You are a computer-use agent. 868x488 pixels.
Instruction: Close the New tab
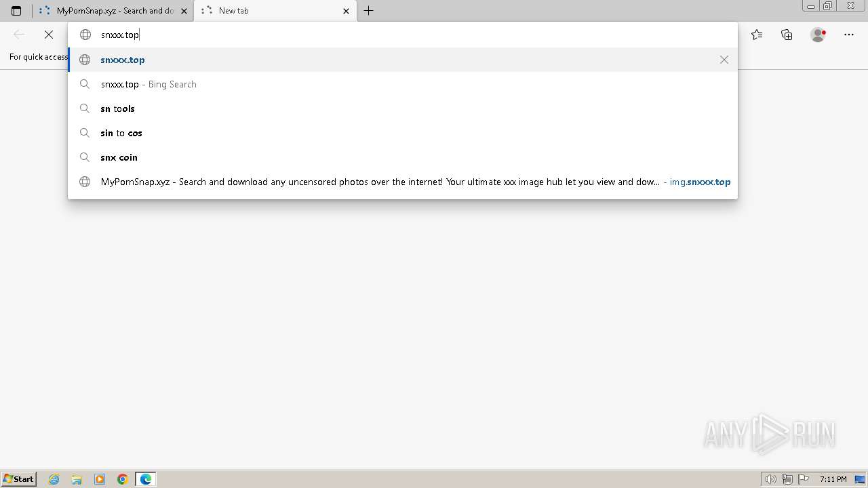(347, 11)
